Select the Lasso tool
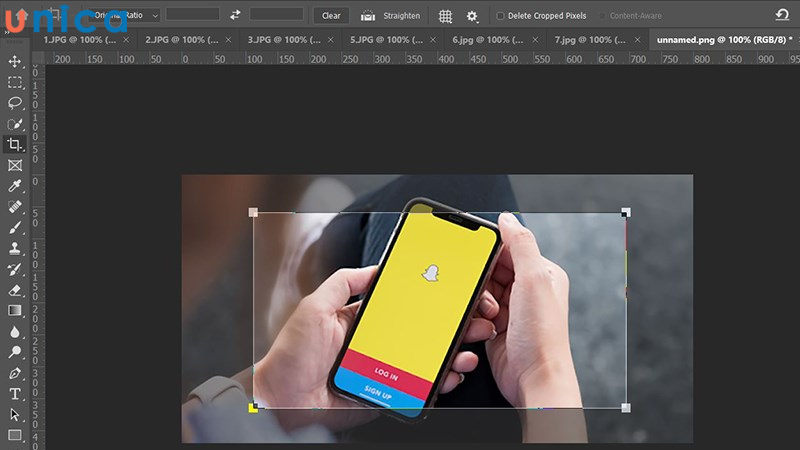800x450 pixels. tap(14, 103)
